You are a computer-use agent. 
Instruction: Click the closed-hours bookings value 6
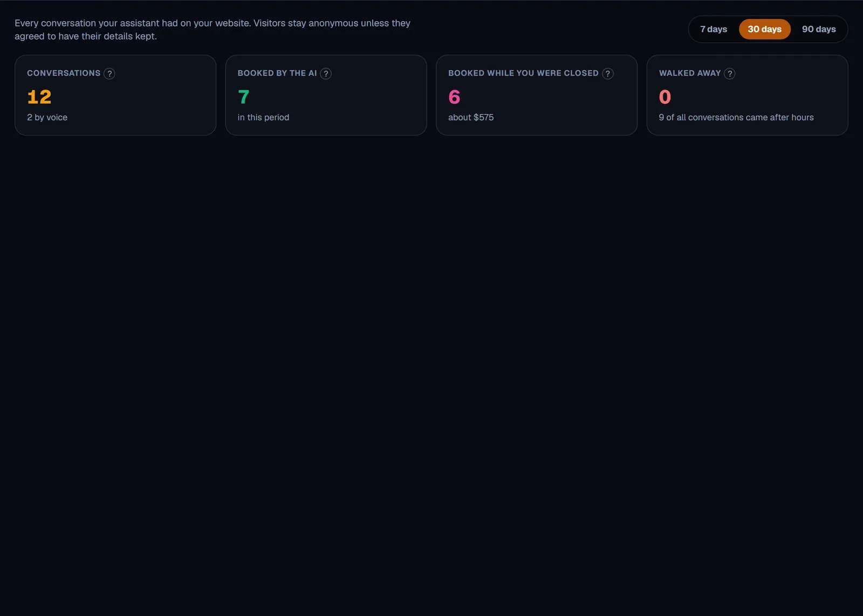454,97
